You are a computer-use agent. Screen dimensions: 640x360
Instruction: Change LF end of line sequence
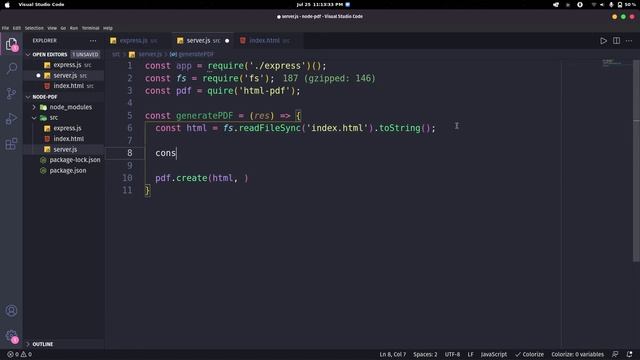click(471, 354)
